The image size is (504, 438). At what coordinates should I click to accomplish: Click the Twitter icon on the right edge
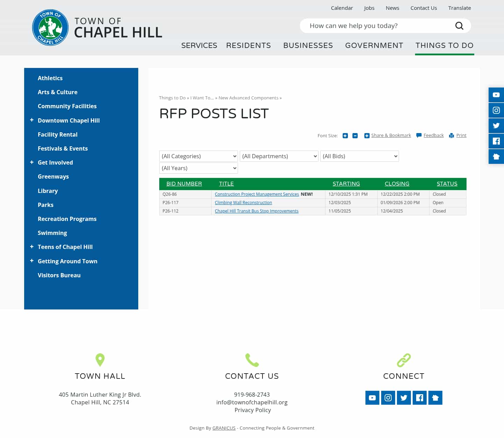496,125
